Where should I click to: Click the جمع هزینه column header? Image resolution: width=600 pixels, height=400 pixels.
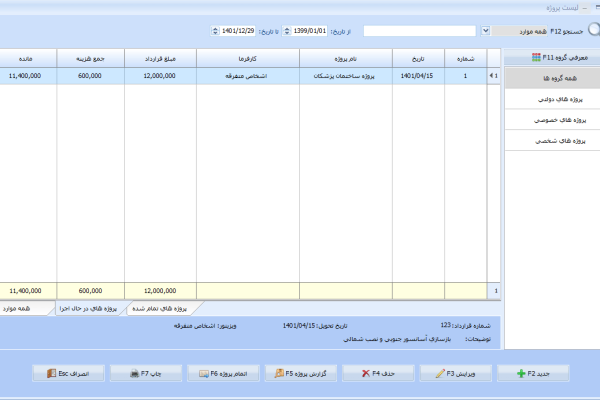click(90, 59)
